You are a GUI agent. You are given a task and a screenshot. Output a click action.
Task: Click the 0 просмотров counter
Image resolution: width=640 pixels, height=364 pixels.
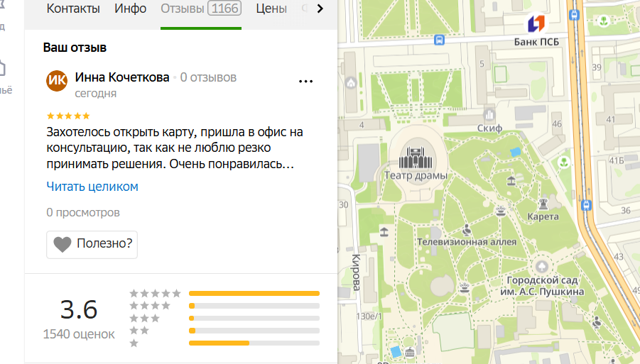(x=83, y=212)
